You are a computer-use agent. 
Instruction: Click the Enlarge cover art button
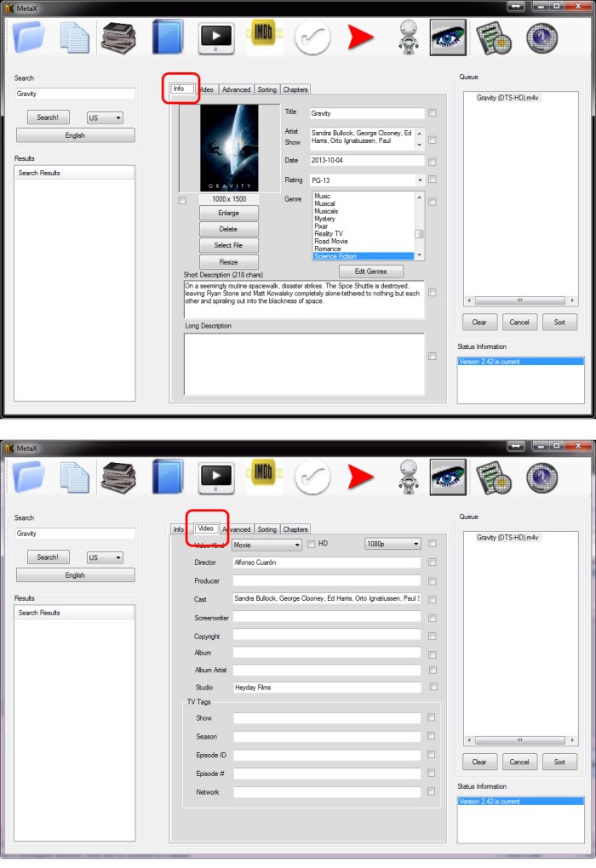(229, 213)
